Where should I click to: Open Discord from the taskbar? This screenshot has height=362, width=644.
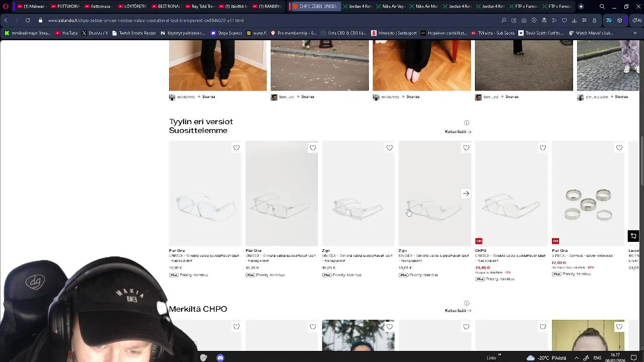pyautogui.click(x=220, y=357)
